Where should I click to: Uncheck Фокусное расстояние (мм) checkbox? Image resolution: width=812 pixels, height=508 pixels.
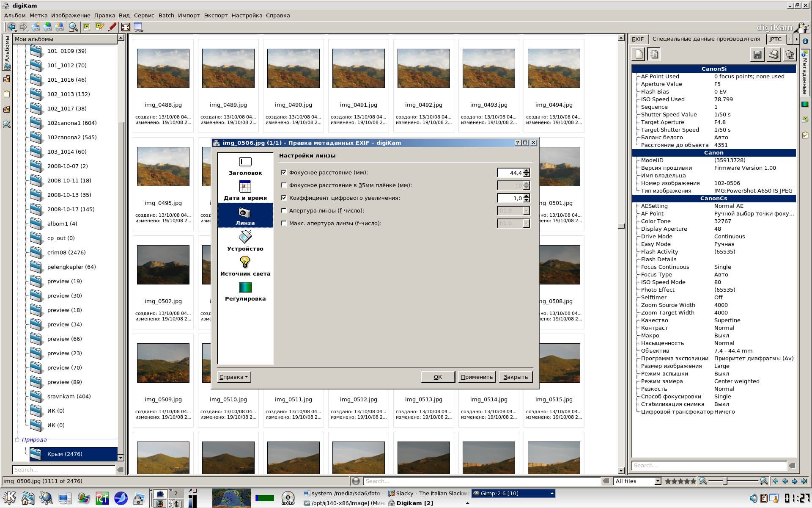[284, 172]
